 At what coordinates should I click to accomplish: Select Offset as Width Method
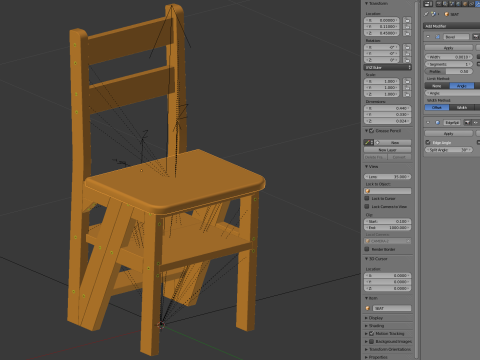tap(437, 108)
